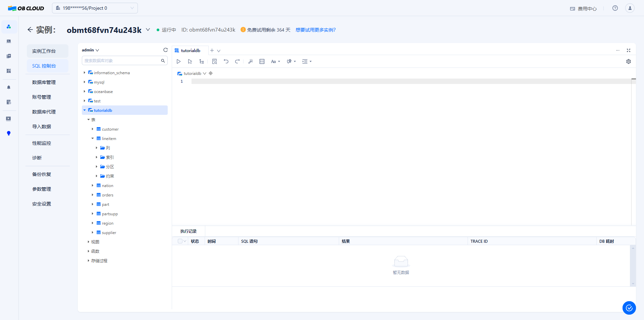This screenshot has width=644, height=320.
Task: Run the SQL with the play icon
Action: [178, 61]
